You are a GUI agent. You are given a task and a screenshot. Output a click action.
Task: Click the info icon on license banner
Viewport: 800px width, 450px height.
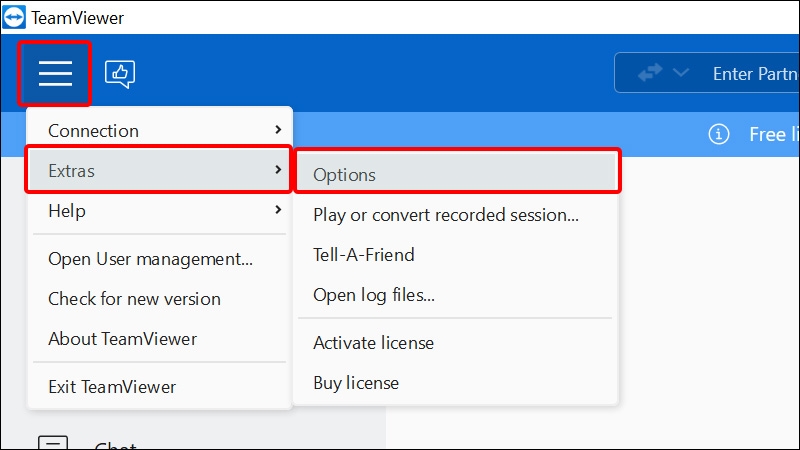(718, 135)
